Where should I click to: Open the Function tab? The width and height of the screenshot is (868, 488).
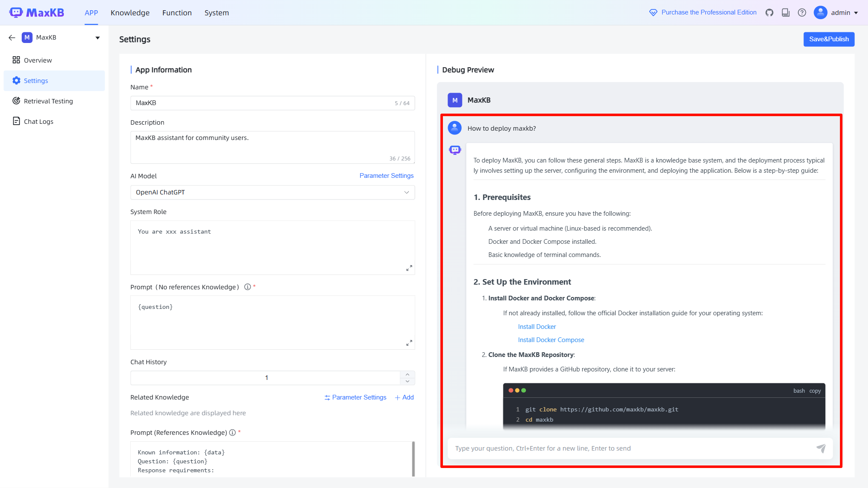[x=177, y=12]
